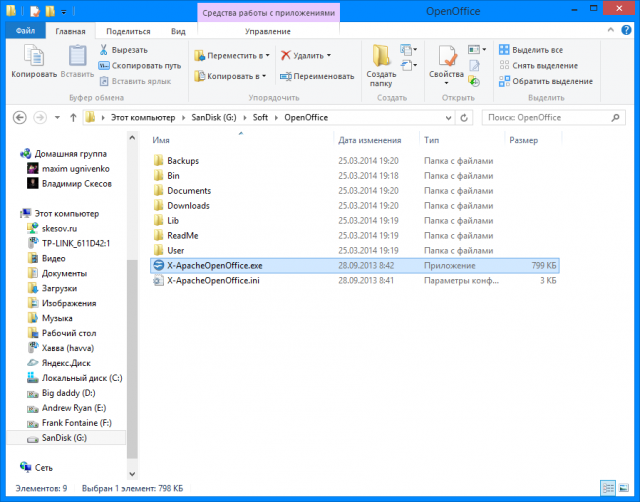Click the Up one level arrow
The image size is (640, 502).
73,118
